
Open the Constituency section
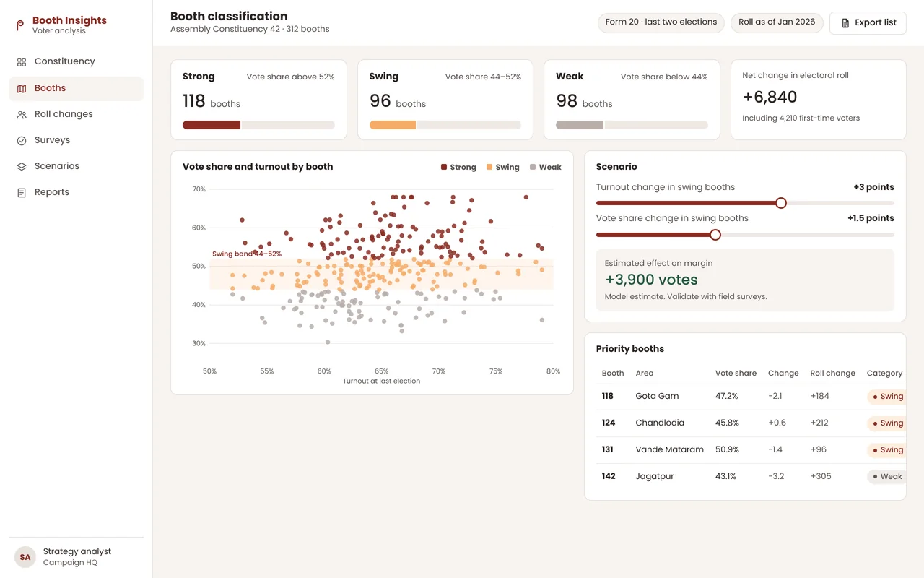(76, 61)
